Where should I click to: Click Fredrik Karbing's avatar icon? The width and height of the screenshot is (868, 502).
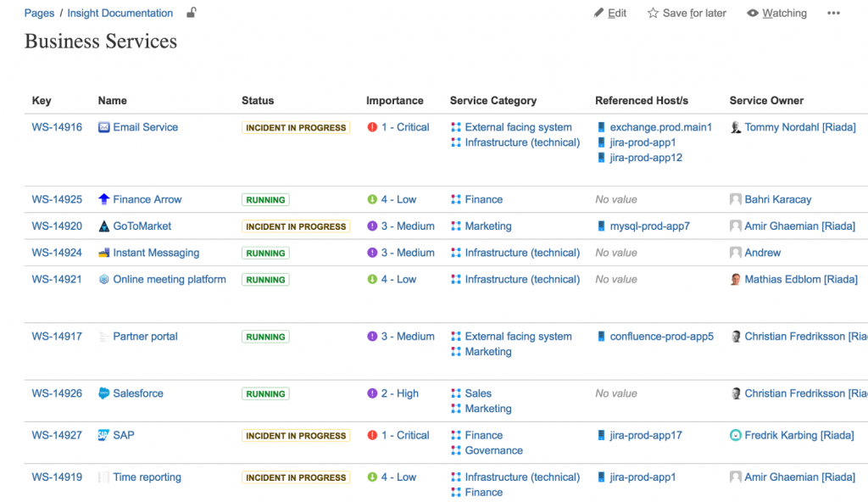(x=735, y=435)
